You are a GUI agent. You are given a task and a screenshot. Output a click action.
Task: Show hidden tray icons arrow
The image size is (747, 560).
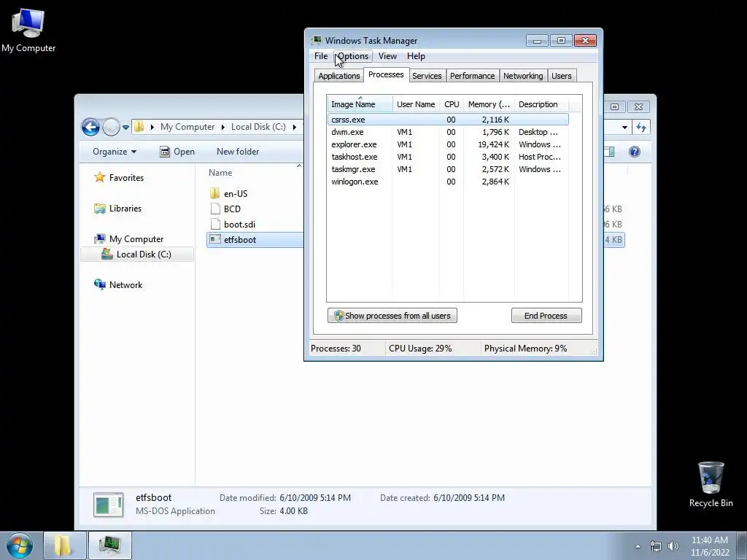click(x=638, y=546)
